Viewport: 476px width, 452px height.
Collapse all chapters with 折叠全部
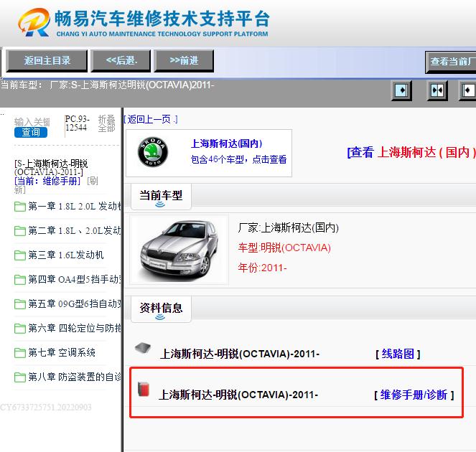click(106, 123)
